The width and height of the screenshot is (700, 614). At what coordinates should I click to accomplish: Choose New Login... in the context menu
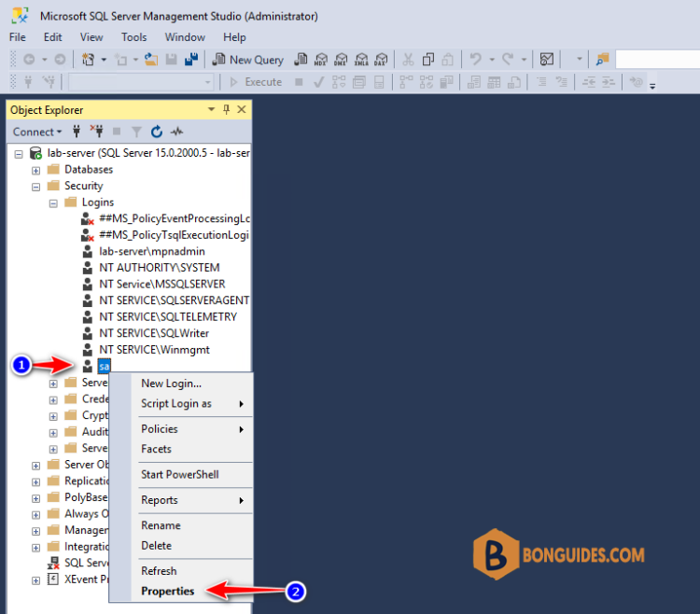[x=171, y=384]
